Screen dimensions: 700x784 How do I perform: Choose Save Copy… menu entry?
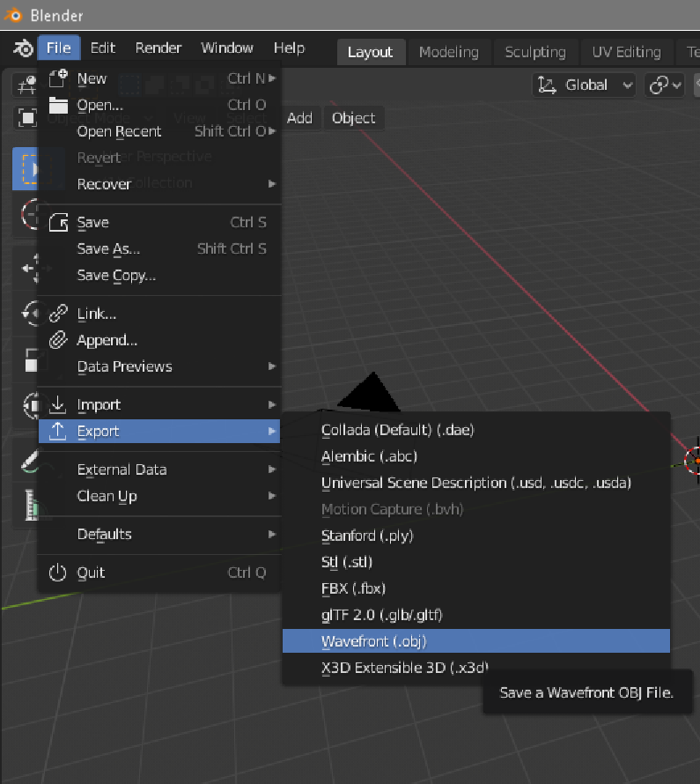click(x=159, y=275)
